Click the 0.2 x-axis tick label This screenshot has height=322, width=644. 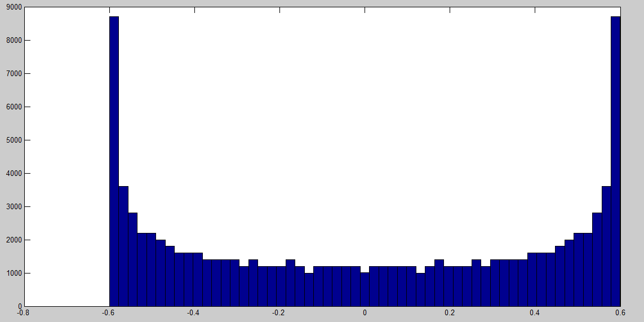pos(450,313)
